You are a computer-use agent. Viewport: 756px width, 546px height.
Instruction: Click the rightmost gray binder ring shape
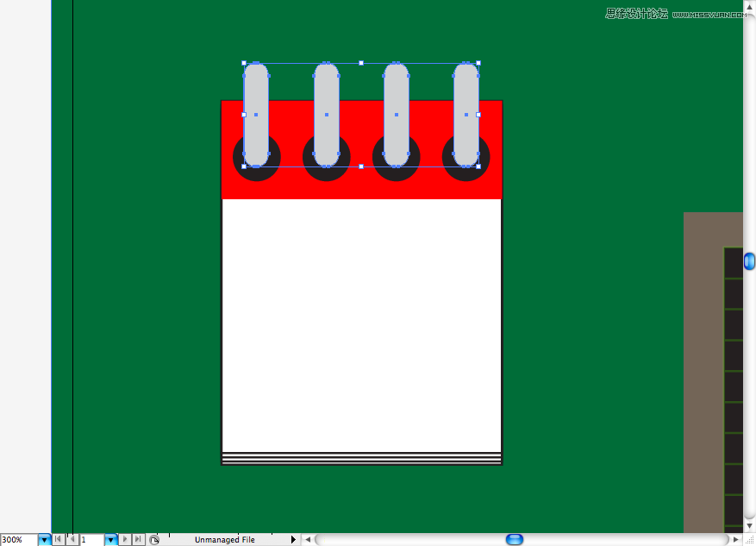pyautogui.click(x=466, y=115)
